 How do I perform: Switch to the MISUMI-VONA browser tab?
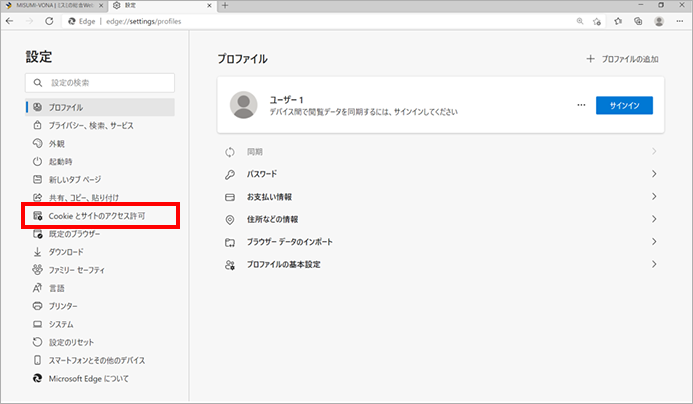pyautogui.click(x=50, y=6)
